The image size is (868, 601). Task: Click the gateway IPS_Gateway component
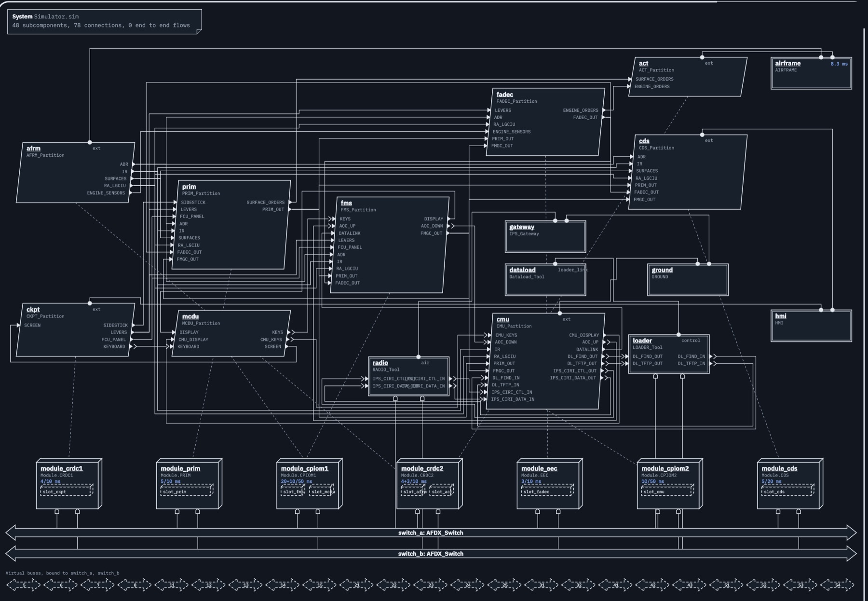[x=545, y=236]
